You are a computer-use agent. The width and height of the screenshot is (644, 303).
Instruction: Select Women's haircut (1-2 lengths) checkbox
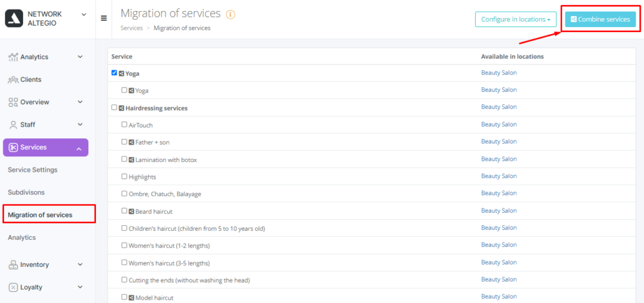(124, 245)
